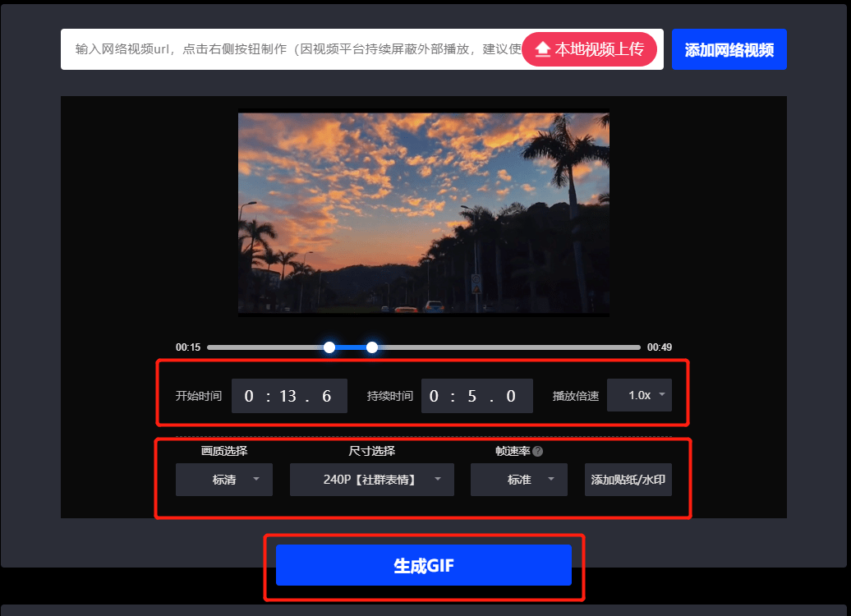Click the 尺寸选择 label

point(372,451)
